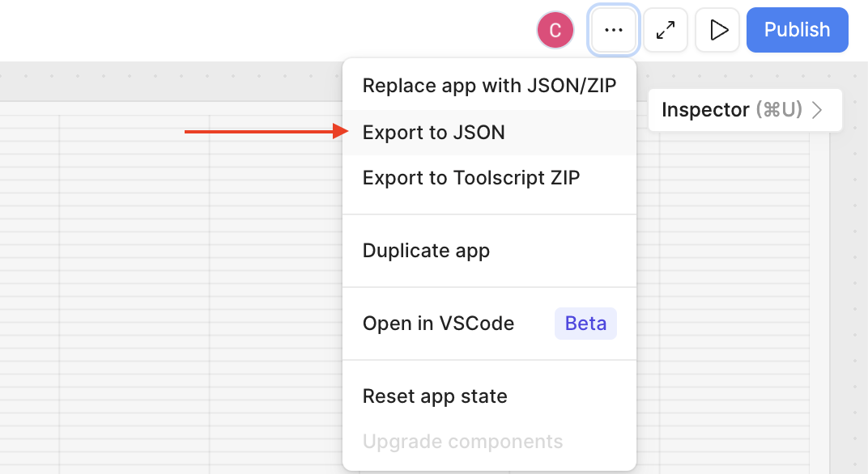Choose Export to JSON from menu
868x474 pixels.
point(434,133)
